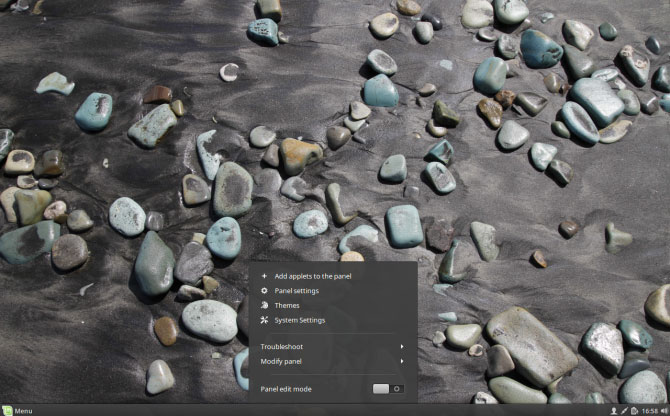Click the Themes swirl icon

(264, 305)
